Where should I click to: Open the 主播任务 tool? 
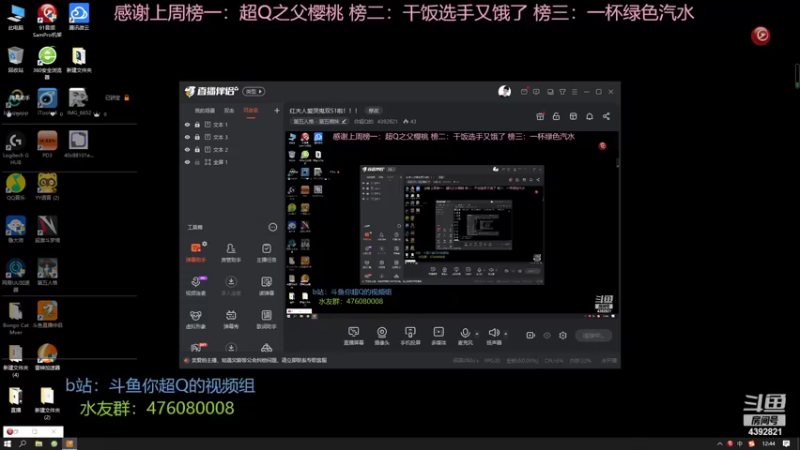pyautogui.click(x=266, y=253)
